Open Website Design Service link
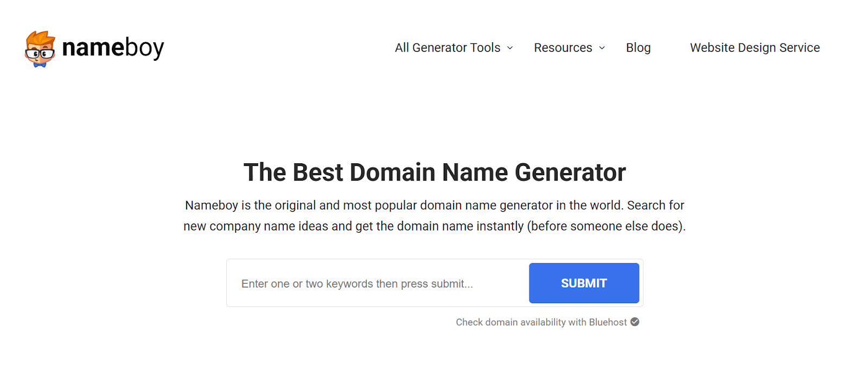 (755, 48)
